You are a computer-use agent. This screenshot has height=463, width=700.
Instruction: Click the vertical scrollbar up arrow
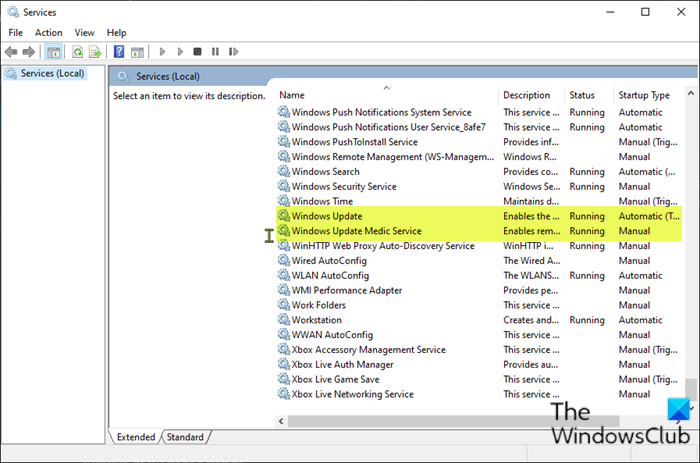(x=691, y=93)
